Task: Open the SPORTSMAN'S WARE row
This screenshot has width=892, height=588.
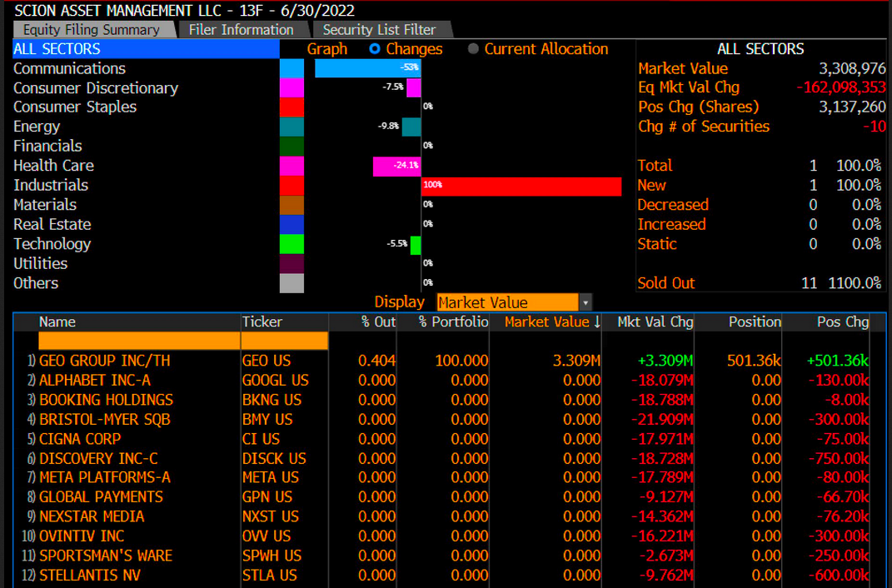Action: (x=105, y=556)
